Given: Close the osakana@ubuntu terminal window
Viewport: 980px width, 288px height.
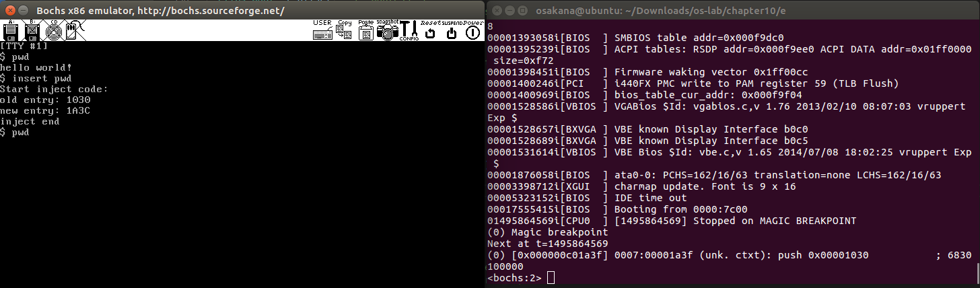Looking at the screenshot, I should pos(497,11).
